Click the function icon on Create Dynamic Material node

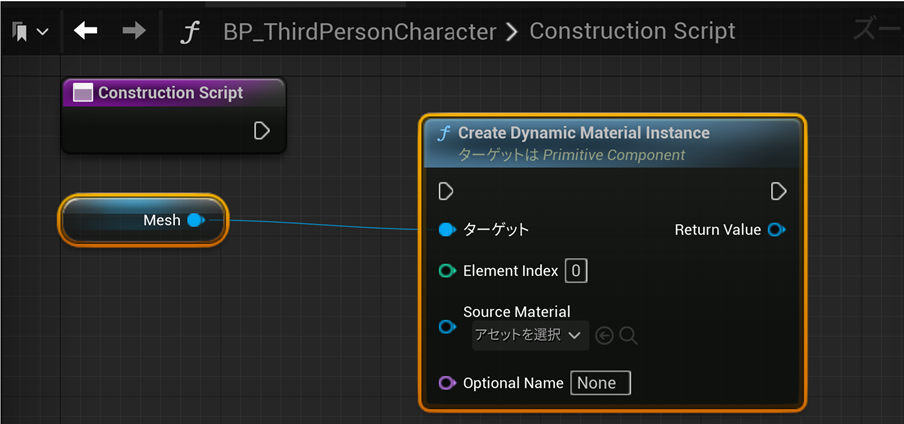pyautogui.click(x=443, y=134)
